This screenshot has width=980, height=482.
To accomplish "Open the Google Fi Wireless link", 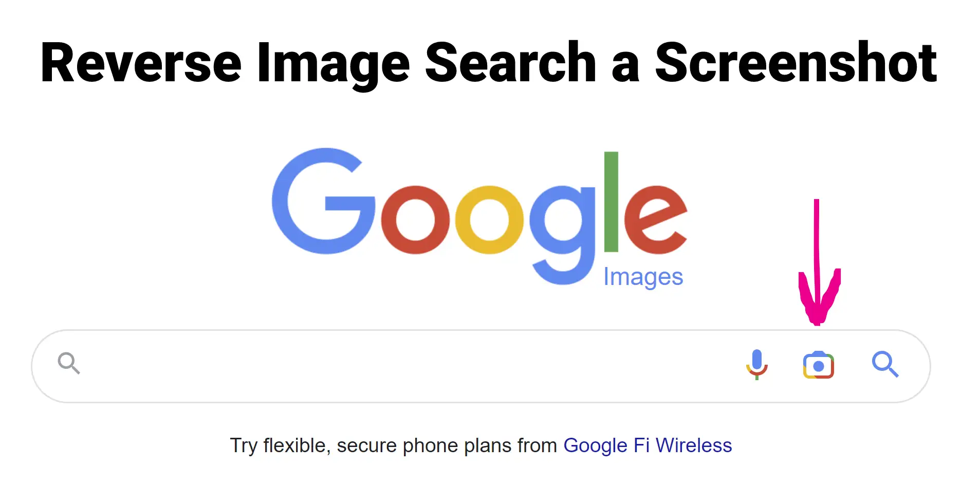I will tap(648, 445).
